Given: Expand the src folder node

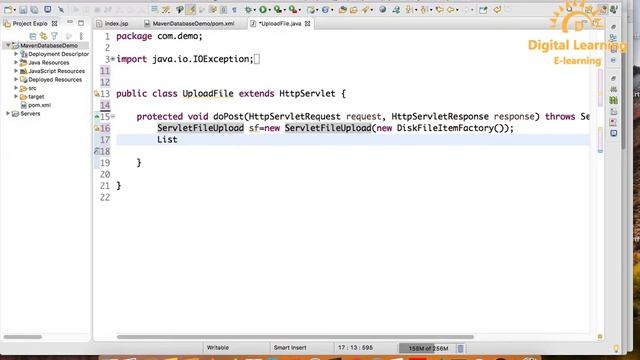Looking at the screenshot, I should click(x=16, y=88).
